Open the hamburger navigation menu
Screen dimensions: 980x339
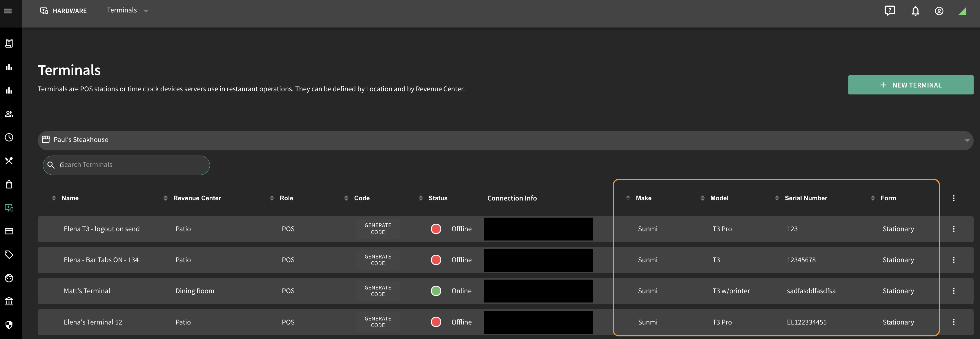pyautogui.click(x=8, y=11)
